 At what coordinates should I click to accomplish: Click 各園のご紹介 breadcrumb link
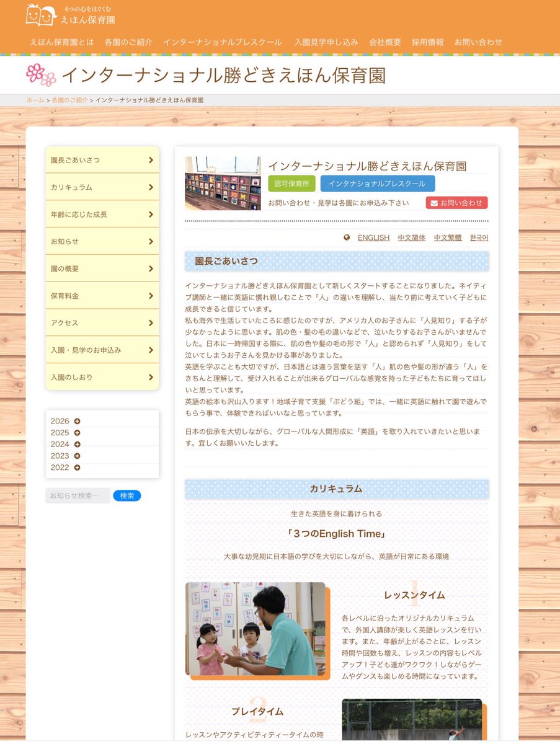click(70, 100)
